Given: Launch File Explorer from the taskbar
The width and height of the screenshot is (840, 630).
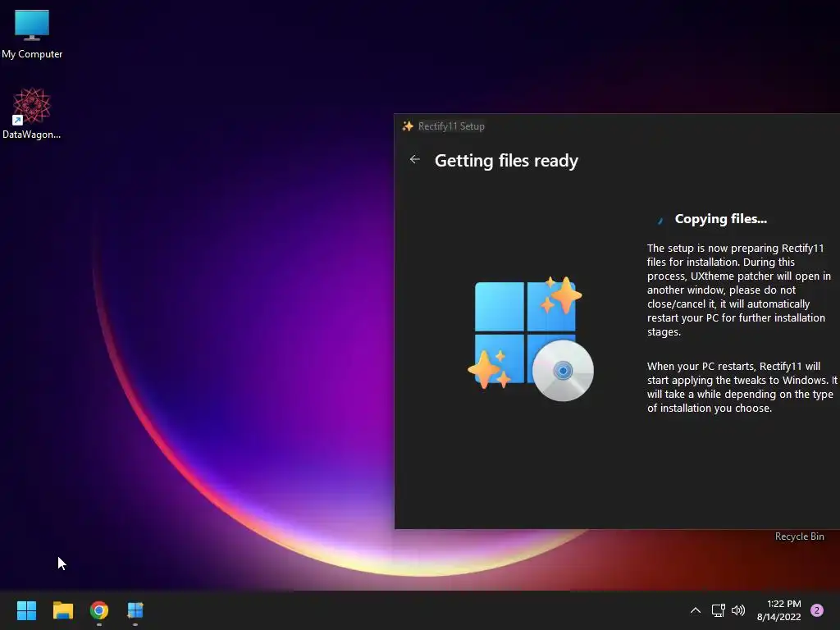Looking at the screenshot, I should 63,610.
